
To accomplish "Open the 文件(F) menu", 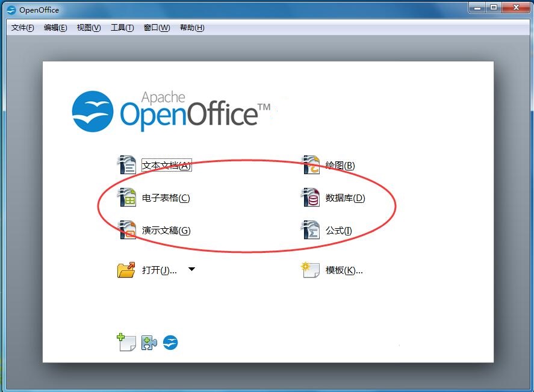I will pos(22,28).
